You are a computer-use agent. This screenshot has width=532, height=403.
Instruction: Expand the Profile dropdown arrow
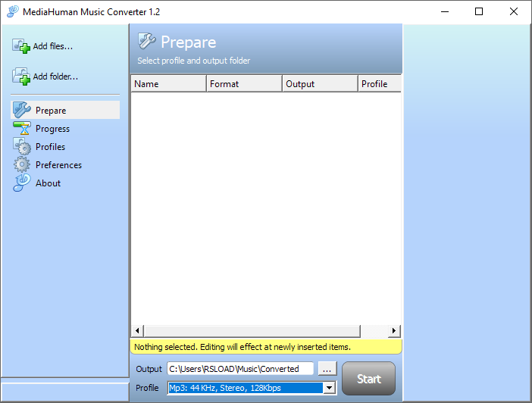pos(329,388)
